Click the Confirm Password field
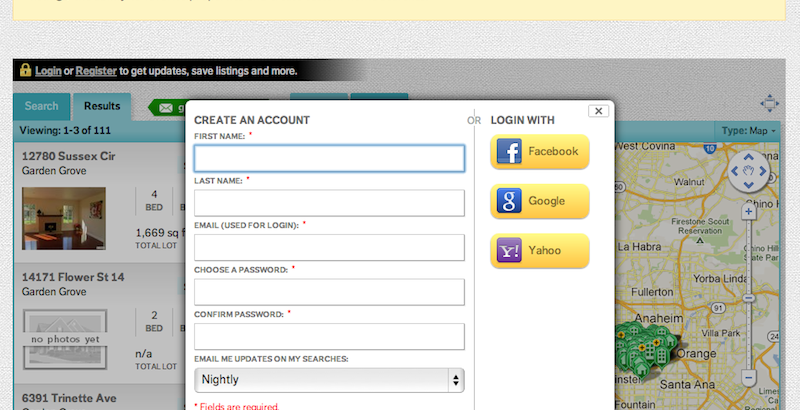The height and width of the screenshot is (410, 800). (x=329, y=337)
